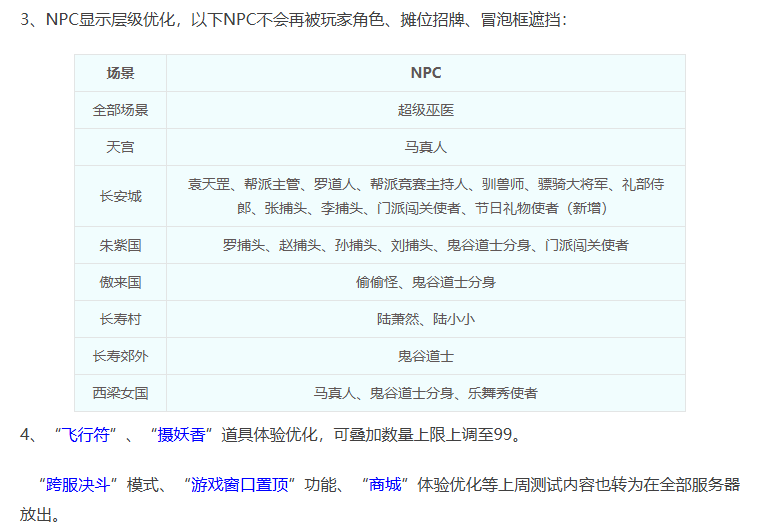This screenshot has height=528, width=758.
Task: Click the 长寿村 scene cell
Action: [x=120, y=319]
